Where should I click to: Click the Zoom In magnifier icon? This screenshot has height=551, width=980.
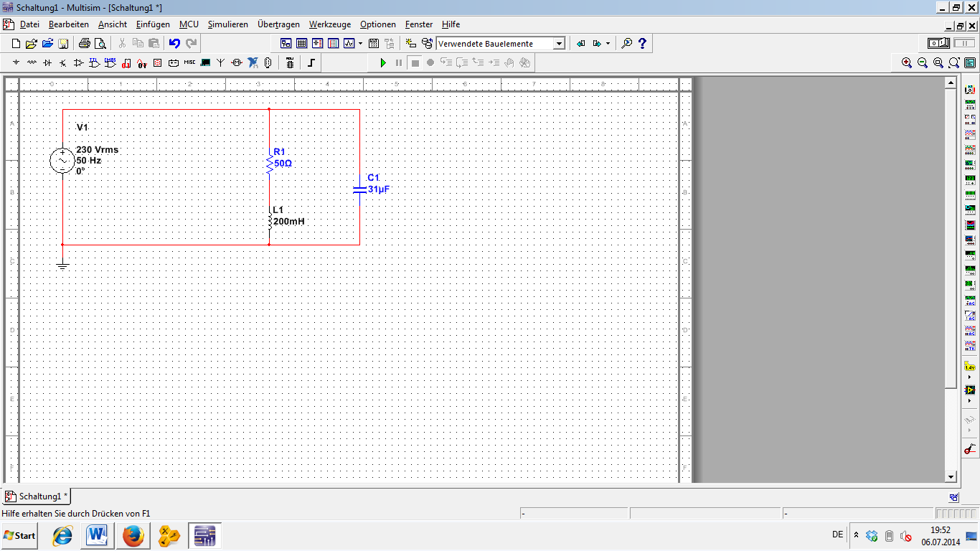tap(907, 63)
